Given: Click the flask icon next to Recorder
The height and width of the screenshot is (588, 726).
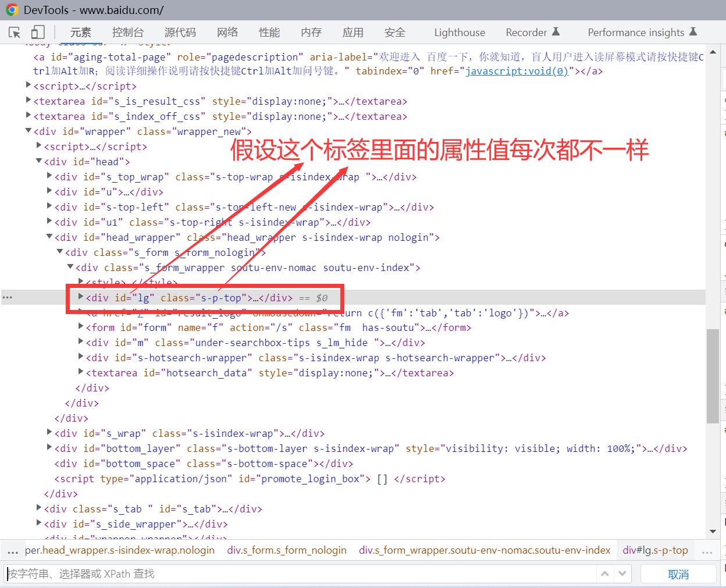Looking at the screenshot, I should coord(556,31).
